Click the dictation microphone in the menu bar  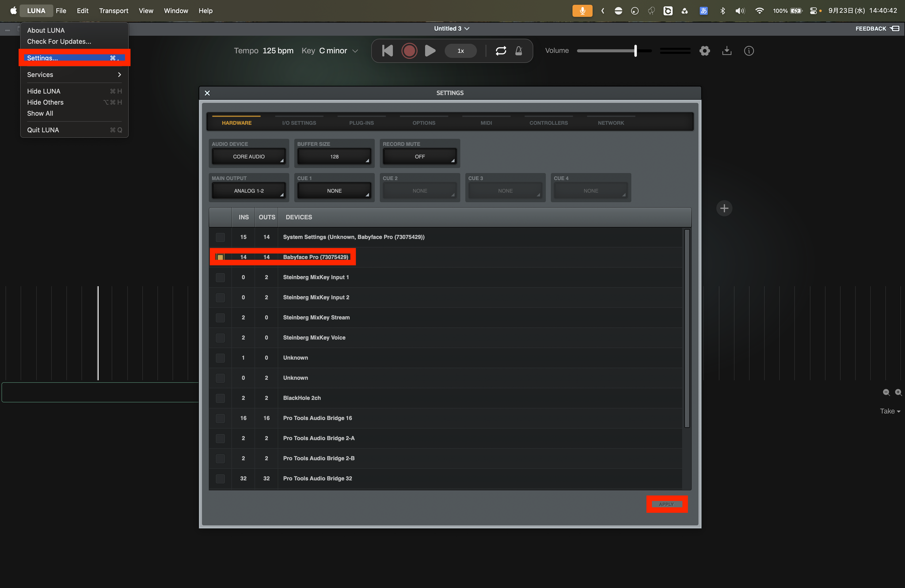[x=582, y=11]
